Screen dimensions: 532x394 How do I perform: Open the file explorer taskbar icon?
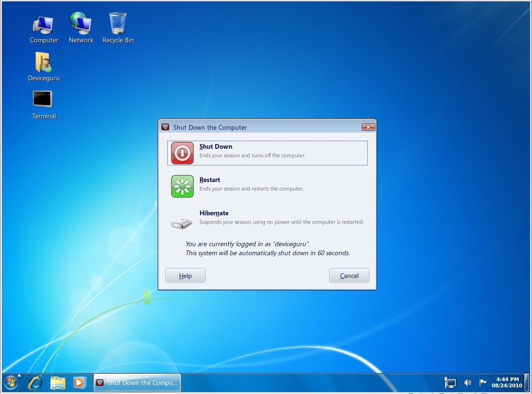coord(57,383)
